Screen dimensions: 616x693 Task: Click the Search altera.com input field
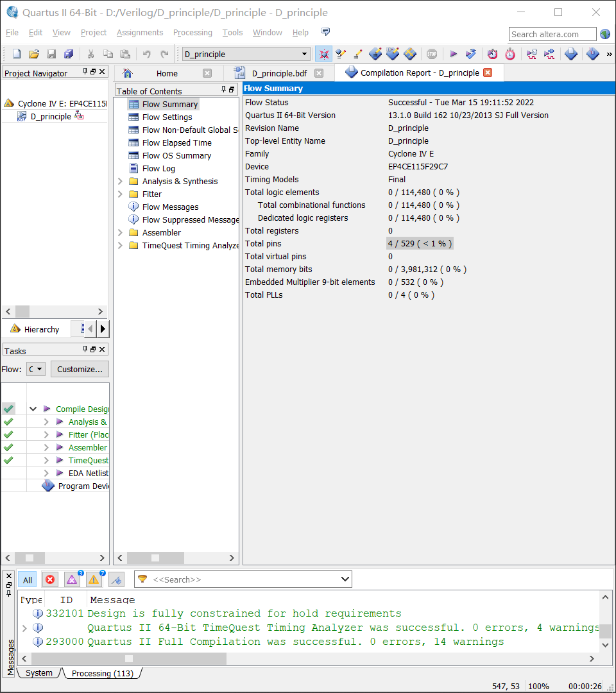(x=552, y=34)
